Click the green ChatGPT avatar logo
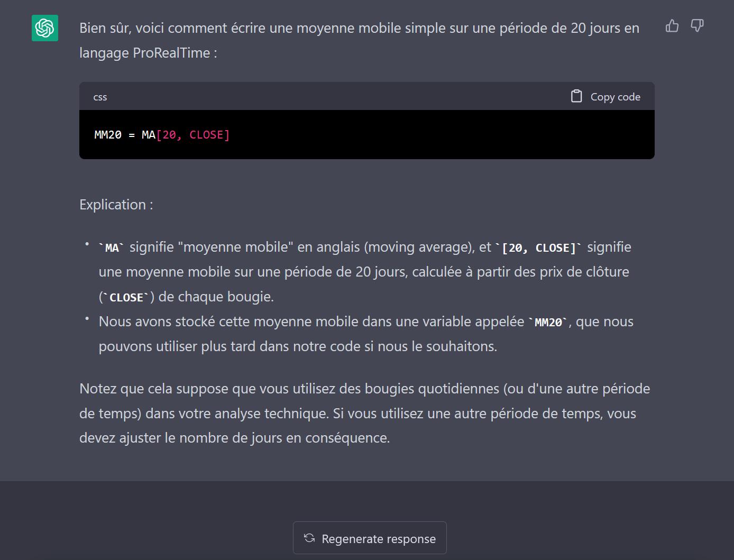Image resolution: width=734 pixels, height=560 pixels. click(x=45, y=28)
